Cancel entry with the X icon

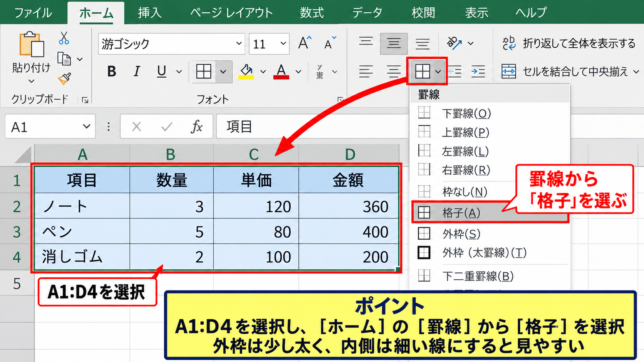tap(136, 127)
